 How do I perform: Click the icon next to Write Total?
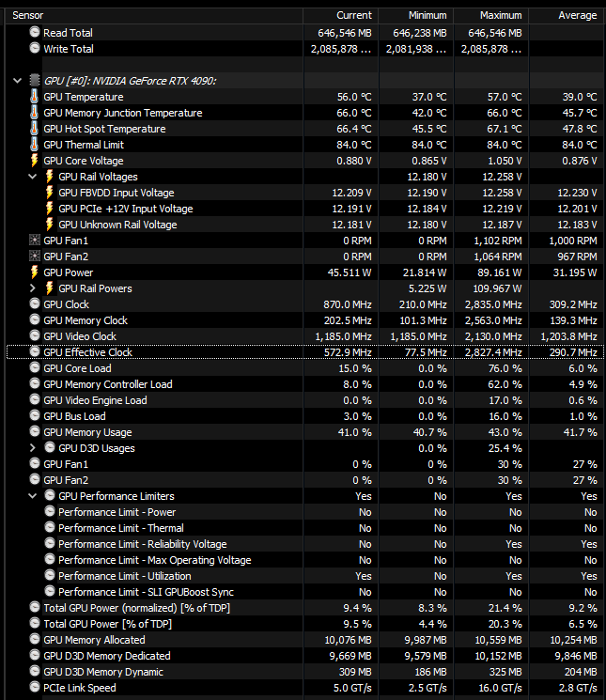pos(35,48)
